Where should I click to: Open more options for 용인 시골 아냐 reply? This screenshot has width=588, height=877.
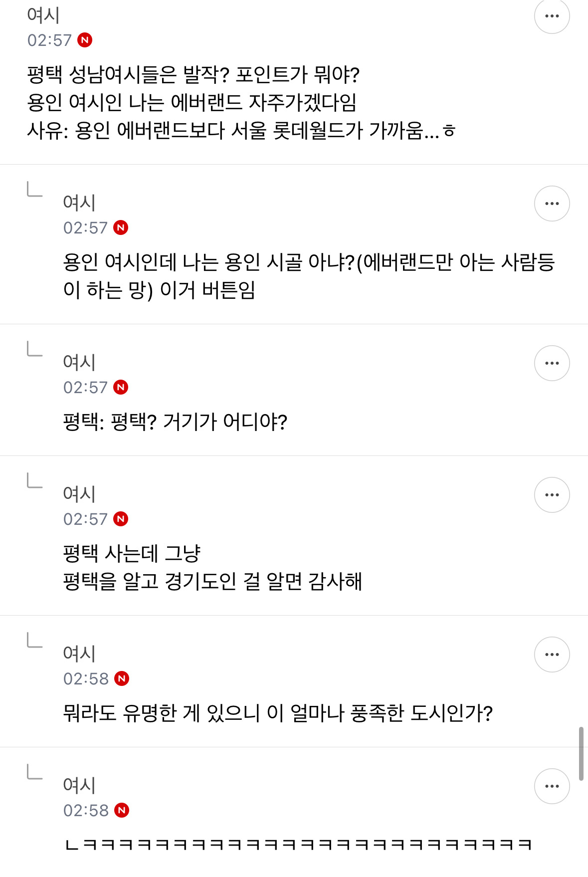552,204
